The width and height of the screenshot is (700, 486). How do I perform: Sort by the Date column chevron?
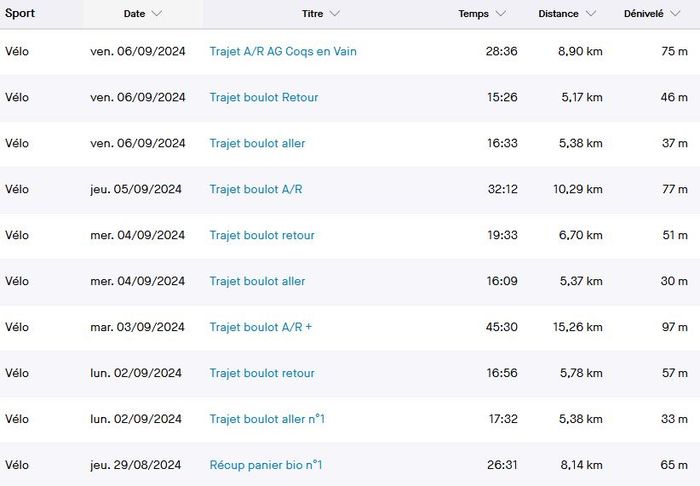[x=157, y=14]
